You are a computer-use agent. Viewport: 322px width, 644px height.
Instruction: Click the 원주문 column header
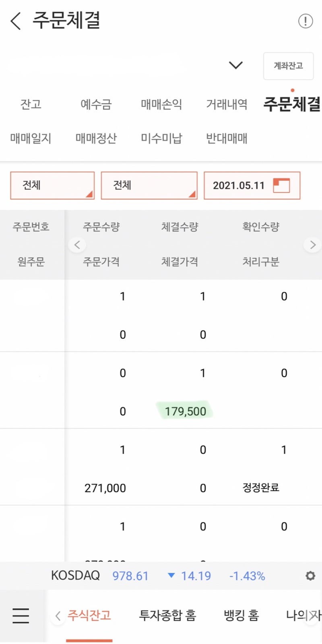[31, 262]
